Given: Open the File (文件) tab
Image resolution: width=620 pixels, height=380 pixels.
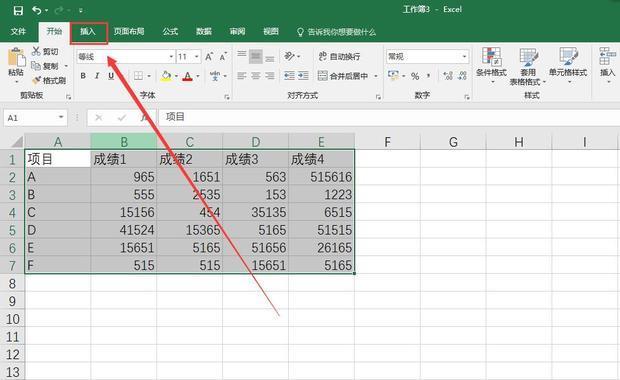Looking at the screenshot, I should tap(18, 32).
